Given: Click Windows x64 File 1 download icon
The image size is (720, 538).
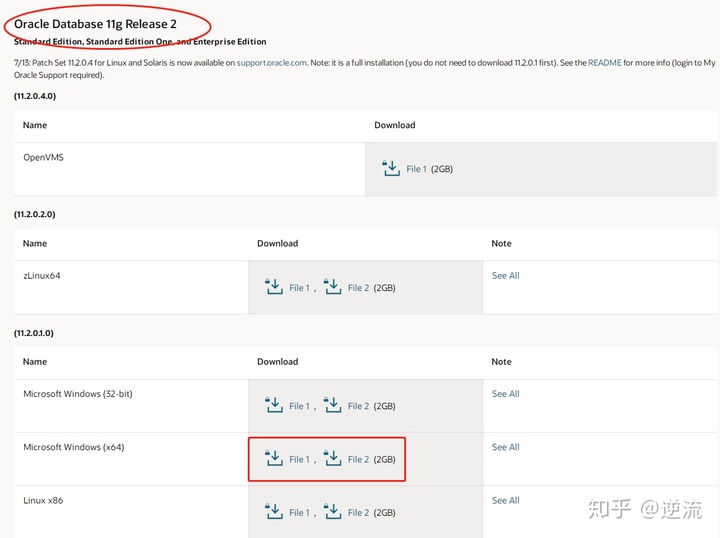Looking at the screenshot, I should point(274,458).
